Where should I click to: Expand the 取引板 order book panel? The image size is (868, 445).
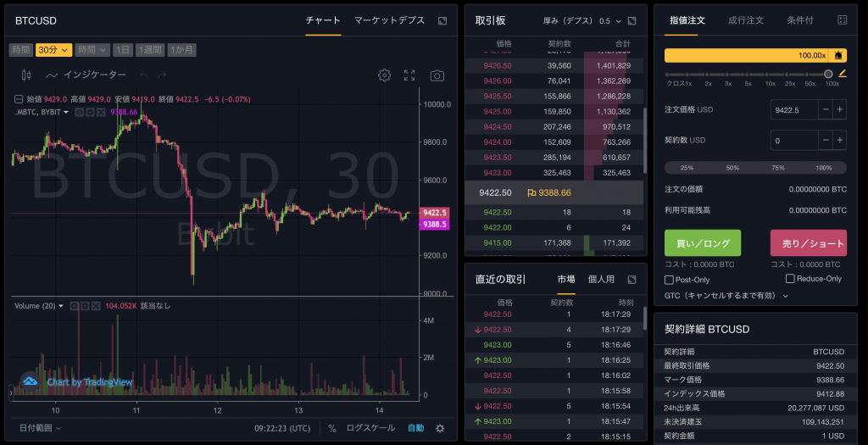(632, 21)
